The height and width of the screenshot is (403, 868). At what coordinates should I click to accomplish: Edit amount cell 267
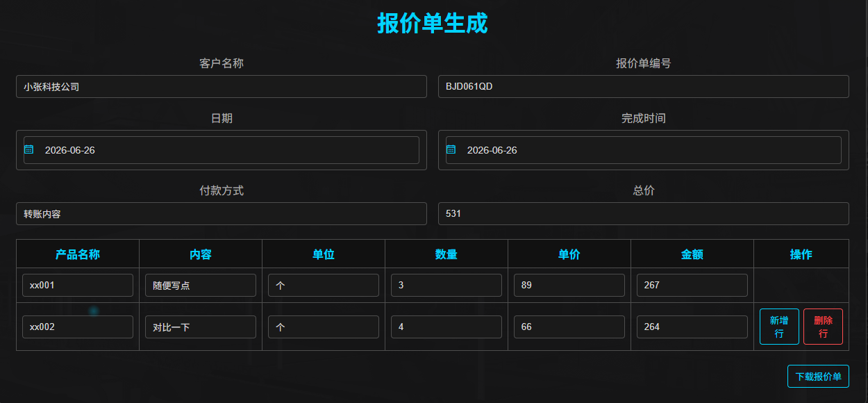pyautogui.click(x=692, y=285)
